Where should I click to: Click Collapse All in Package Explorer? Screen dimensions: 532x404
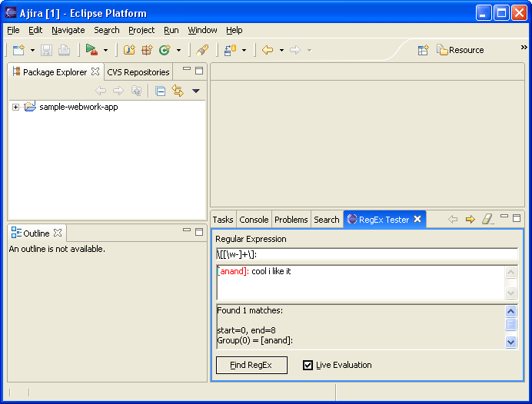click(x=160, y=91)
